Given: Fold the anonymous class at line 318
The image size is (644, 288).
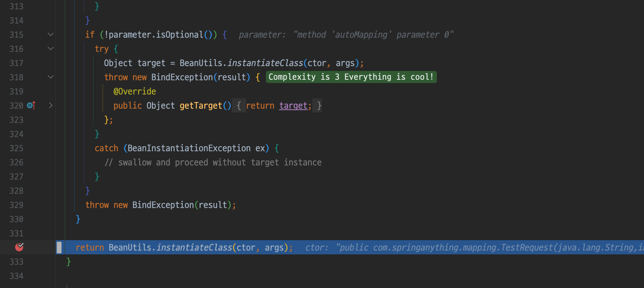Looking at the screenshot, I should [x=50, y=77].
